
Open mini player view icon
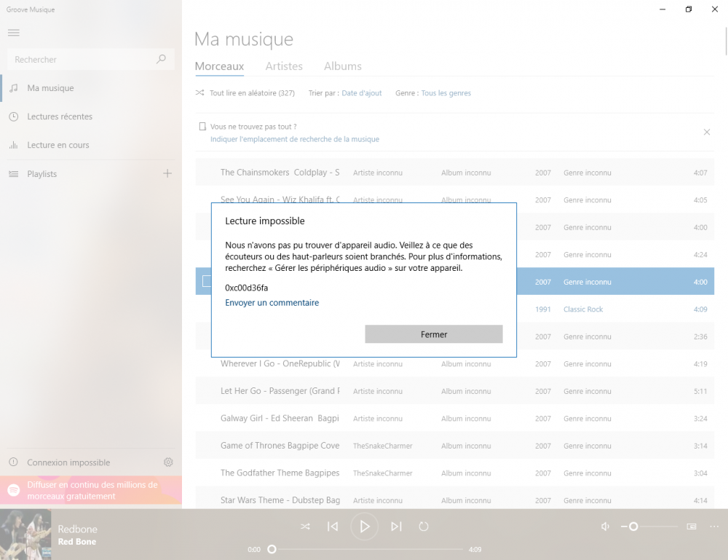692,526
